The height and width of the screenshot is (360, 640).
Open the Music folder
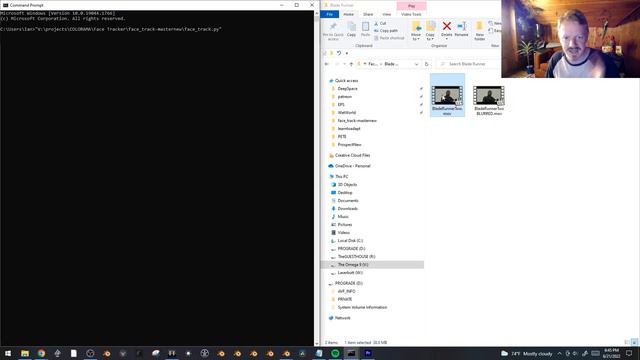pos(343,217)
